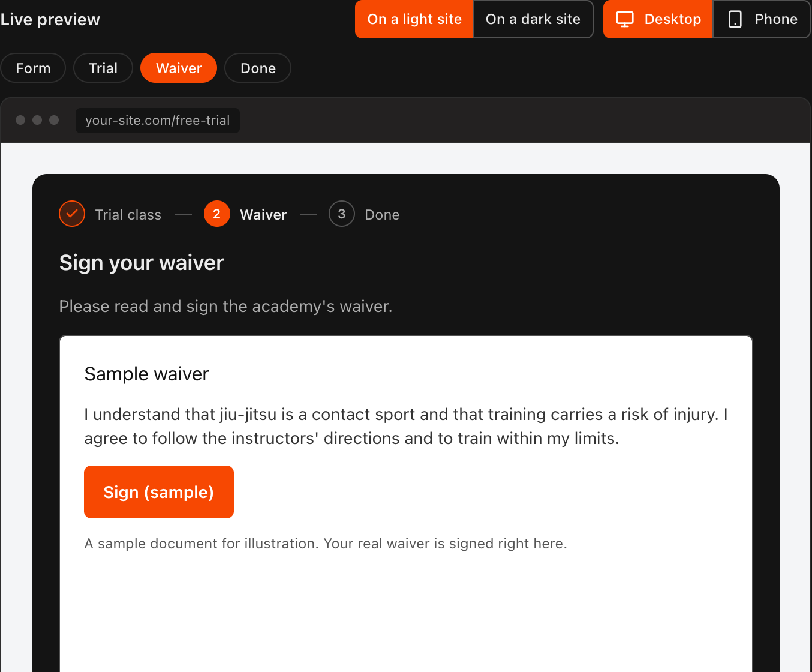Click the step 3 Done circle
Screen dimensions: 812x672
click(x=342, y=214)
